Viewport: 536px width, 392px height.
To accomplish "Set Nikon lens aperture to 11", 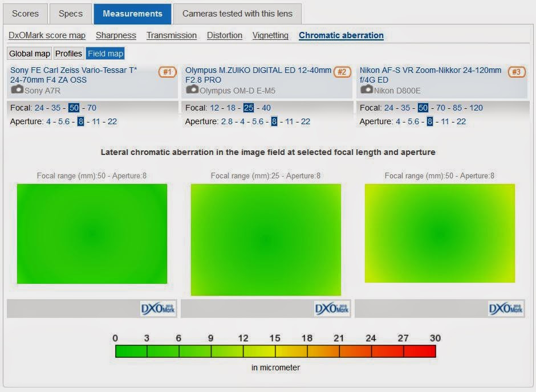I will click(445, 121).
